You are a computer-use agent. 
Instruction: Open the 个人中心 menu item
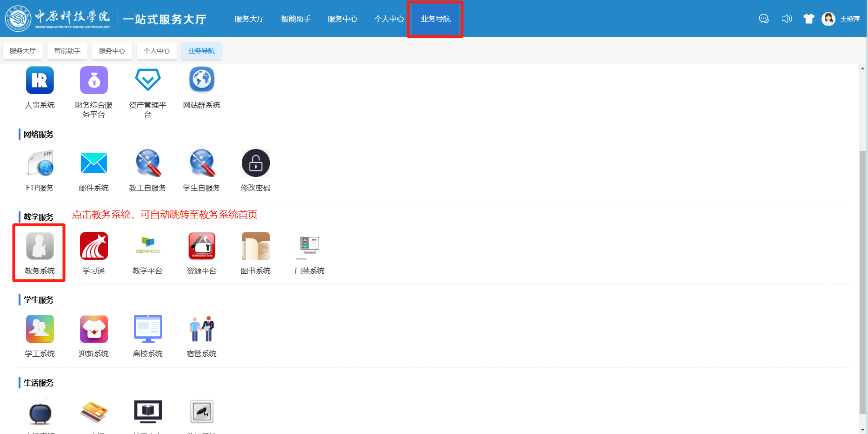tap(389, 19)
